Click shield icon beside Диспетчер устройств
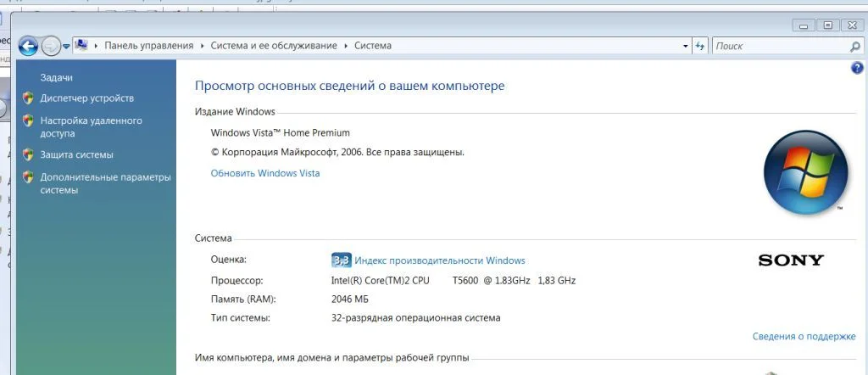The height and width of the screenshot is (375, 868). click(x=28, y=98)
